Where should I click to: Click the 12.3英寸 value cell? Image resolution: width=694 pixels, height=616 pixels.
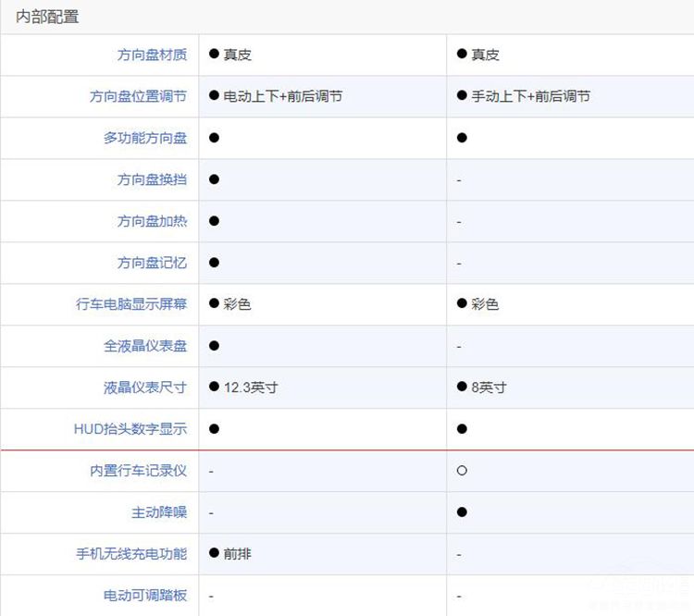250,388
